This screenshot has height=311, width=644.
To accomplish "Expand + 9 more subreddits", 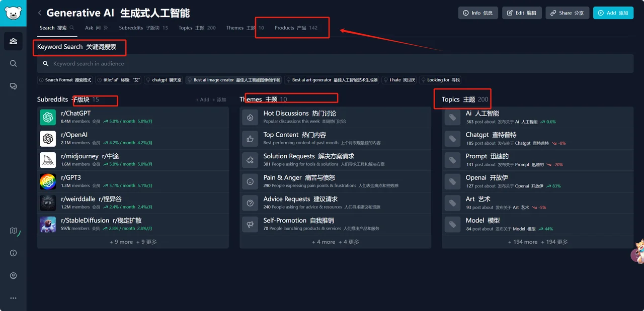I will [x=133, y=242].
